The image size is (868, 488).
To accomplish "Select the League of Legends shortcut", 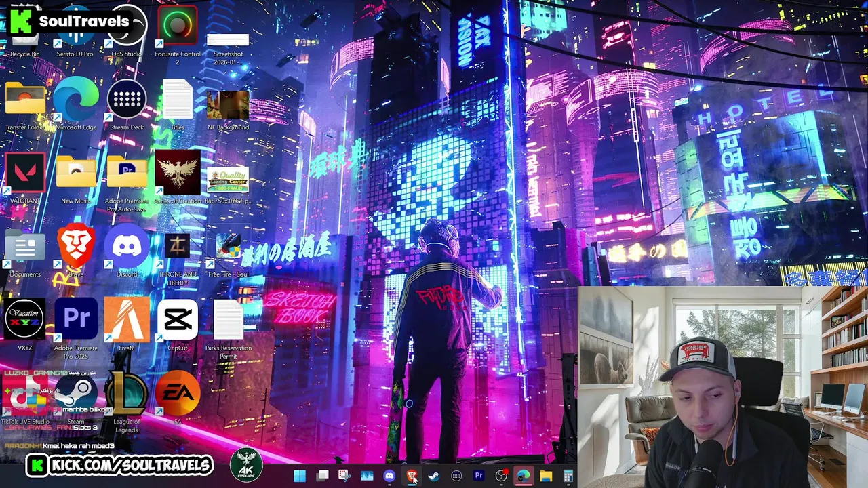I will tap(127, 401).
